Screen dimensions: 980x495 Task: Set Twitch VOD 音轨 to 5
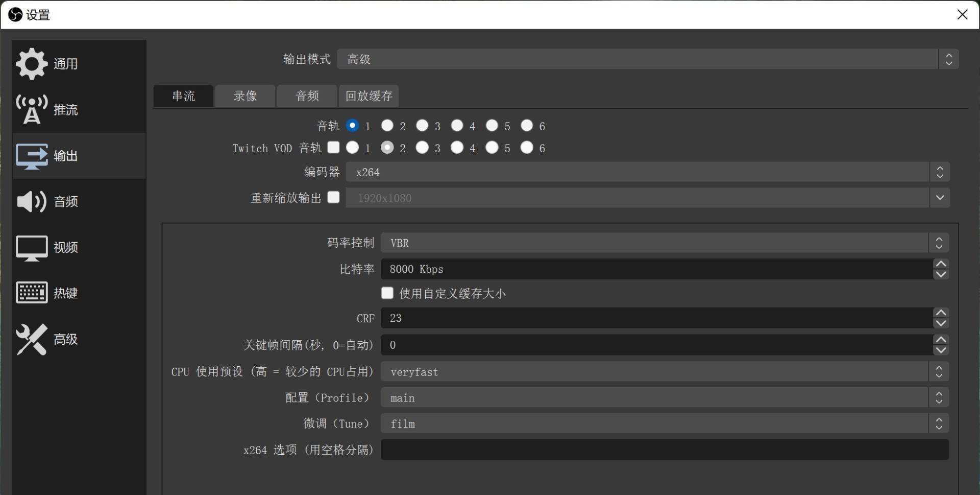pyautogui.click(x=492, y=148)
